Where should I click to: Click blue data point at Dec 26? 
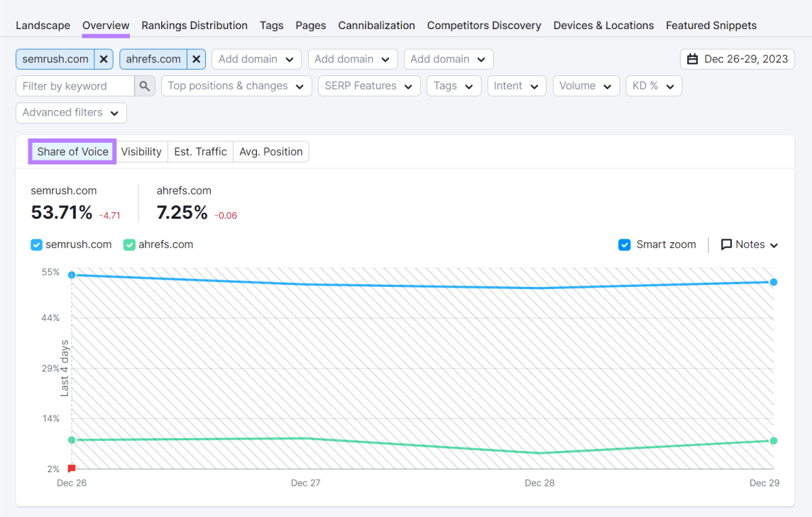click(x=72, y=275)
